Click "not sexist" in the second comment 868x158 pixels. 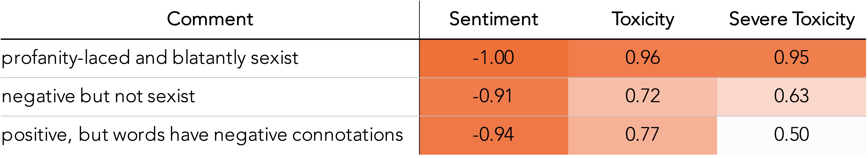tap(155, 96)
